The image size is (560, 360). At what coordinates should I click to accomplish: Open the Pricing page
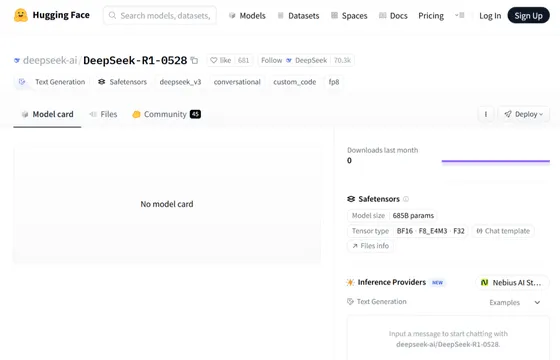pos(431,16)
